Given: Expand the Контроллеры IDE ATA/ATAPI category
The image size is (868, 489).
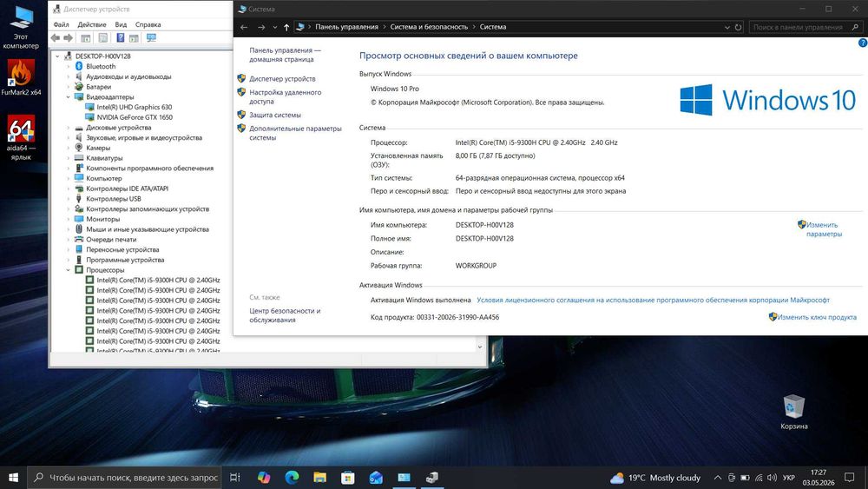Looking at the screenshot, I should click(x=68, y=188).
